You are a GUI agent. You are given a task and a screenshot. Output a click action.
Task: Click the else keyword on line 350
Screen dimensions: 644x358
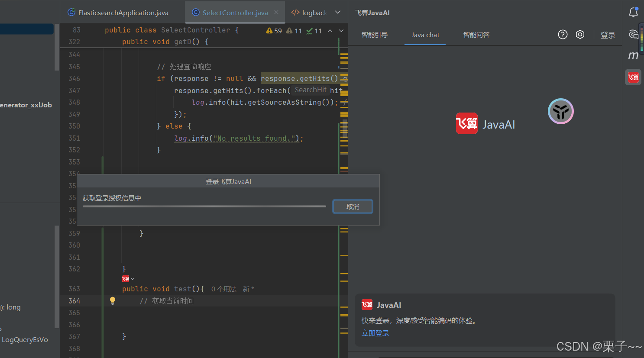pyautogui.click(x=174, y=126)
